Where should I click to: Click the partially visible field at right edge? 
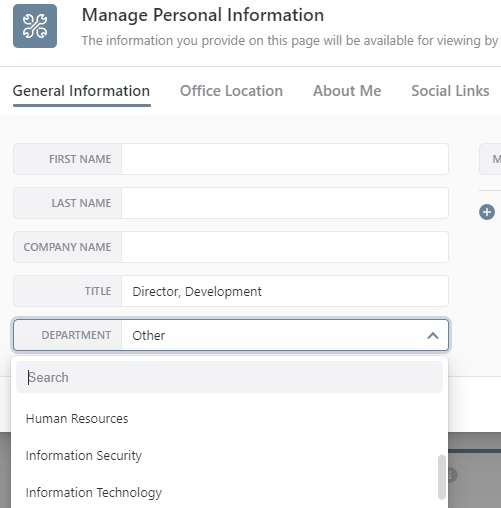[x=490, y=159]
